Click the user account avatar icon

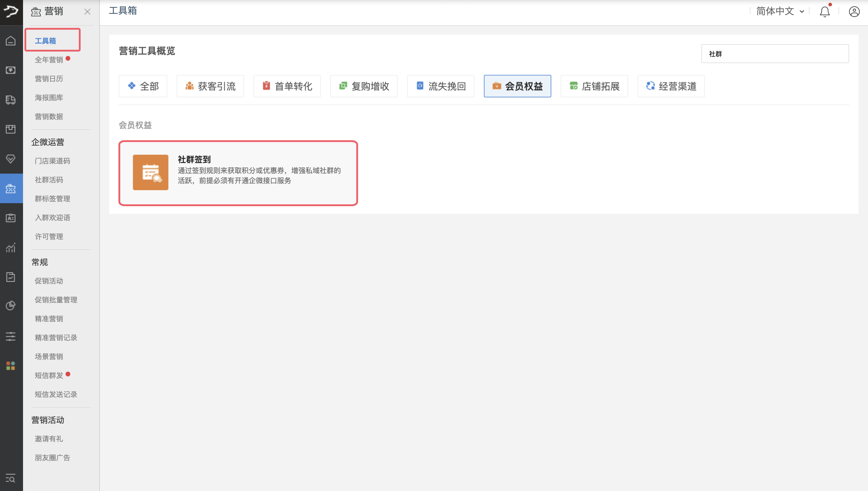(854, 12)
